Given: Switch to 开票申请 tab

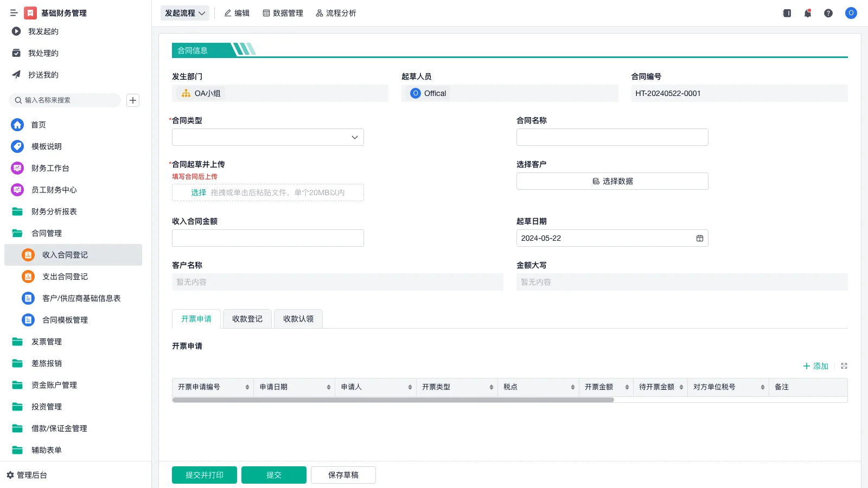Looking at the screenshot, I should point(196,319).
